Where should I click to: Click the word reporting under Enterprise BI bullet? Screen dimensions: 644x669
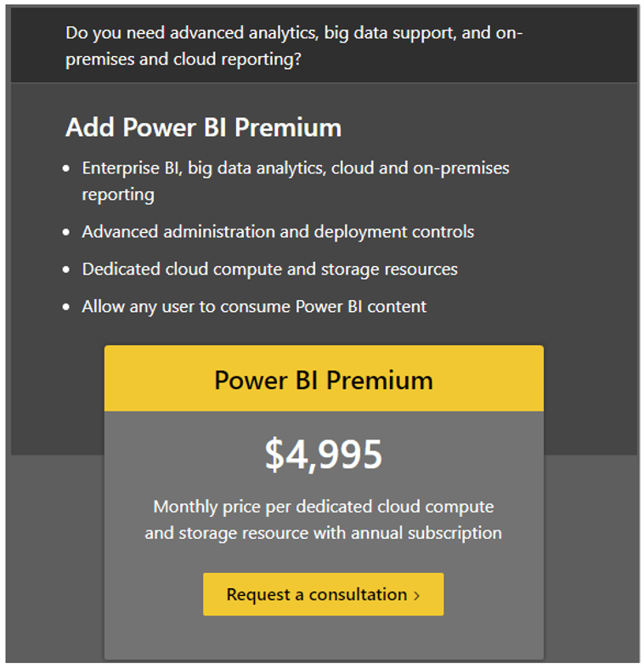(x=118, y=194)
